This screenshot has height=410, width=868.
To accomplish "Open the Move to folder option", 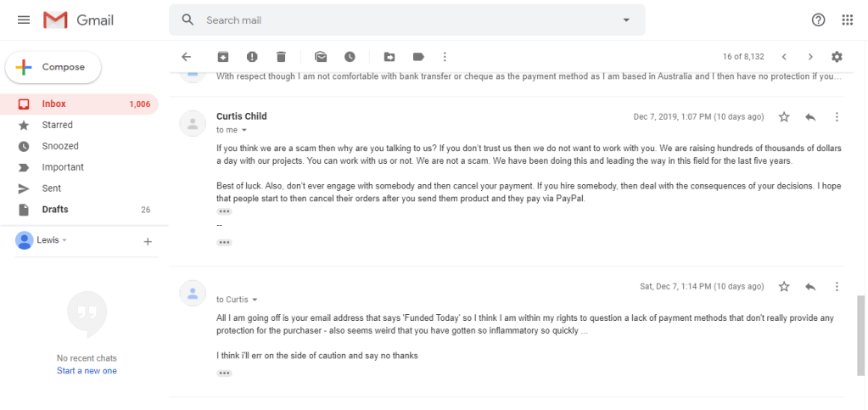I will pyautogui.click(x=389, y=57).
